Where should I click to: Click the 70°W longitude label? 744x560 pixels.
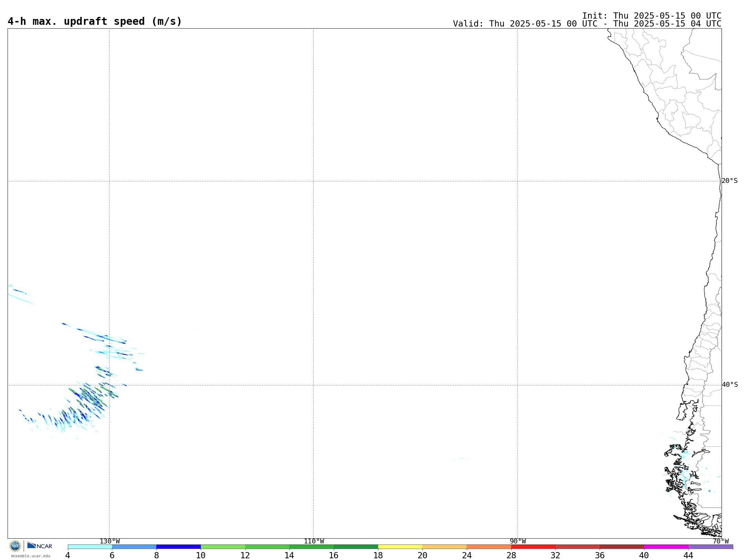721,541
